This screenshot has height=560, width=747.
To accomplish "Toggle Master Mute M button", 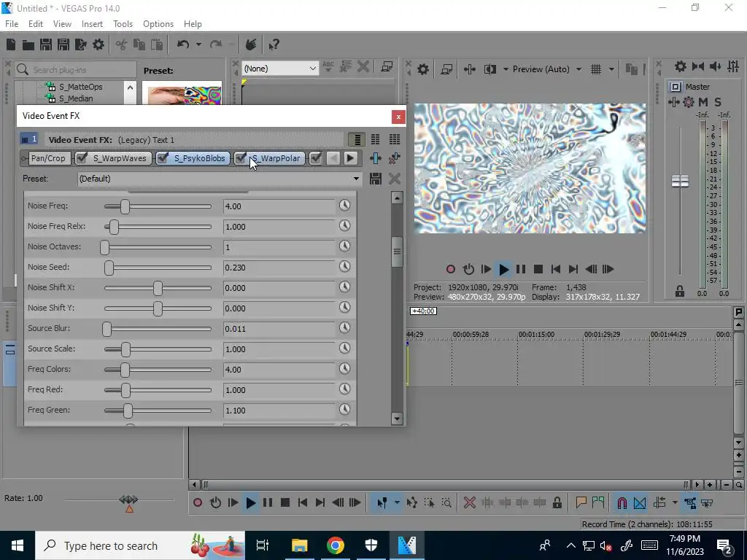I will (x=703, y=102).
